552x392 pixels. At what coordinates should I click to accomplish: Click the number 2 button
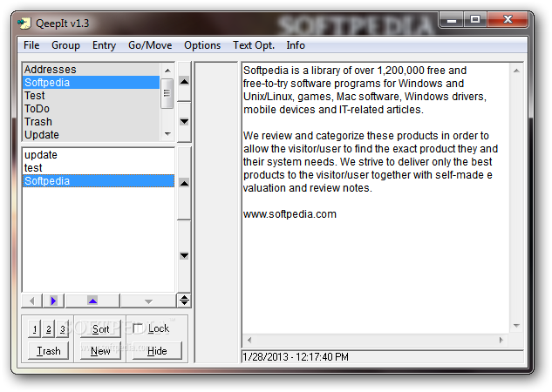tap(49, 329)
